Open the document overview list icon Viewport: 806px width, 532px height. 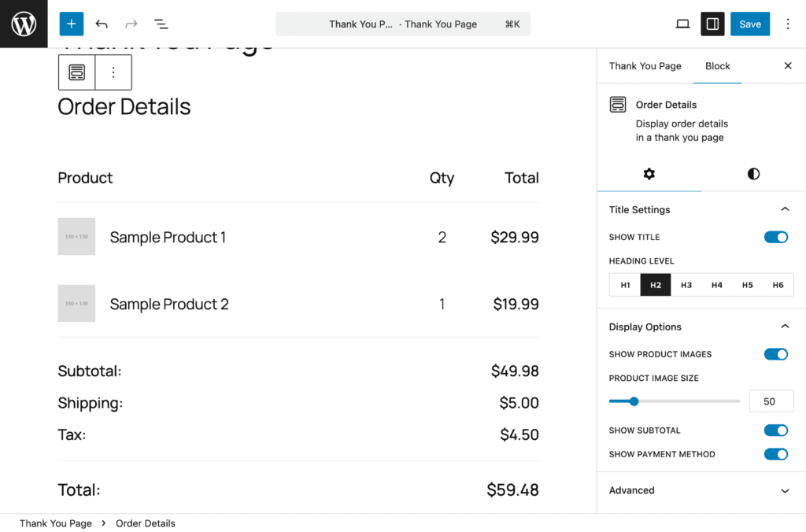click(x=161, y=24)
